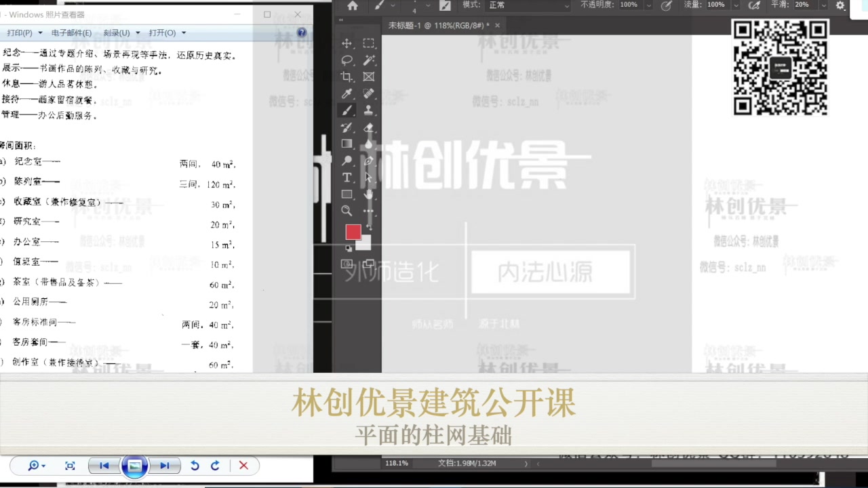Toggle the brush settings panel
Viewport: 868px width, 488px height.
(445, 5)
